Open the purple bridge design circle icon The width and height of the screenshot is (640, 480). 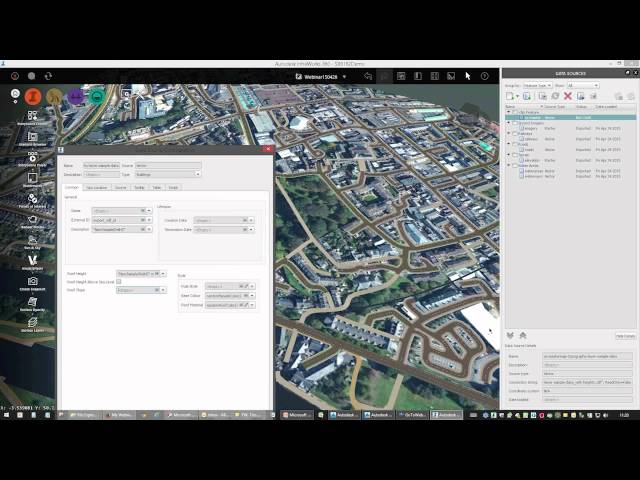76,96
